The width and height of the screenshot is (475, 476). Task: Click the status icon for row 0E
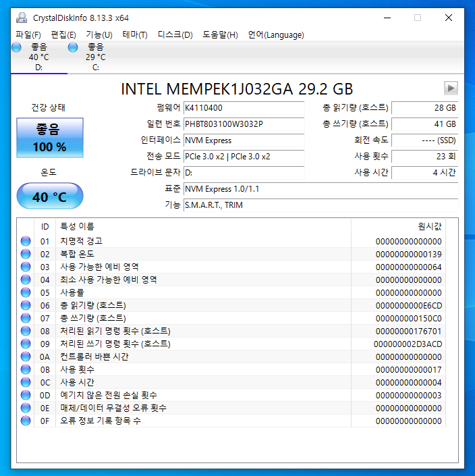click(x=26, y=408)
